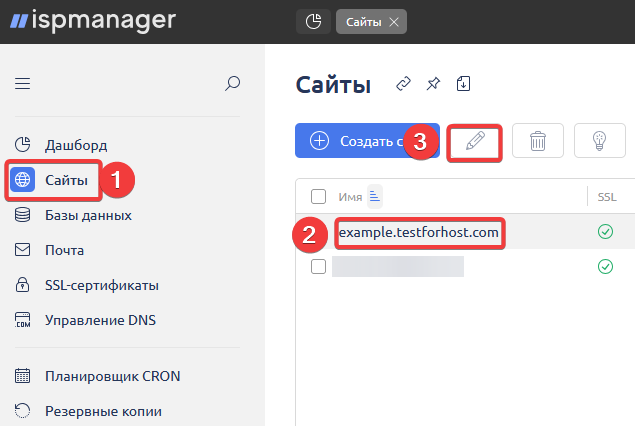Image resolution: width=635 pixels, height=426 pixels.
Task: Delete site using trash icon
Action: coord(538,141)
